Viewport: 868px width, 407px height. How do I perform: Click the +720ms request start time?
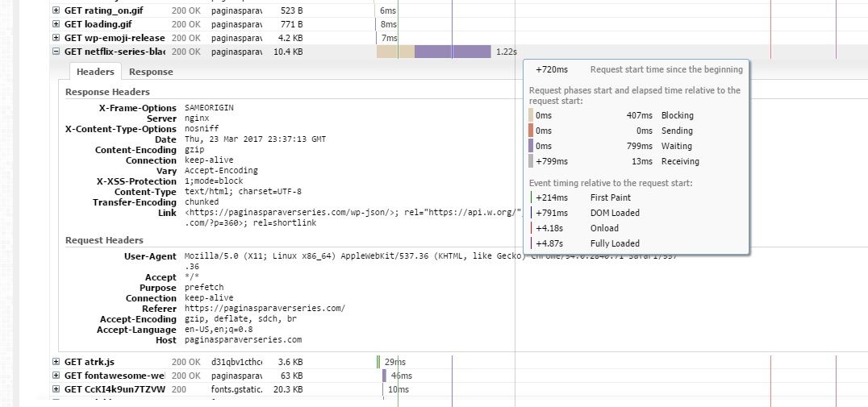[x=552, y=69]
